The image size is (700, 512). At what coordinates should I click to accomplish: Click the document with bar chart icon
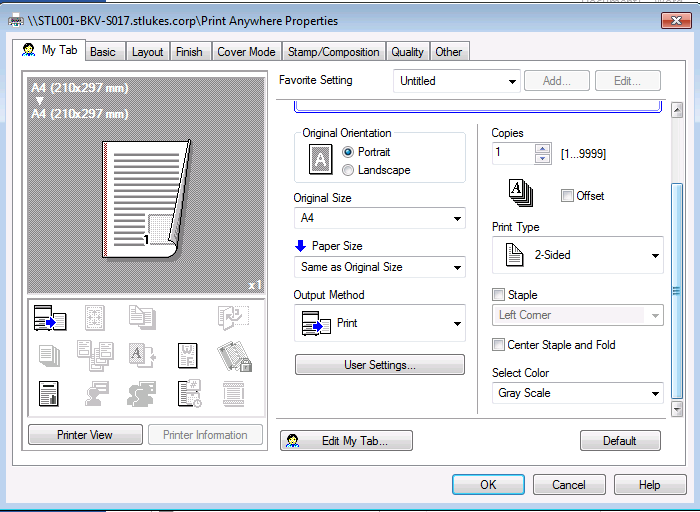click(49, 393)
